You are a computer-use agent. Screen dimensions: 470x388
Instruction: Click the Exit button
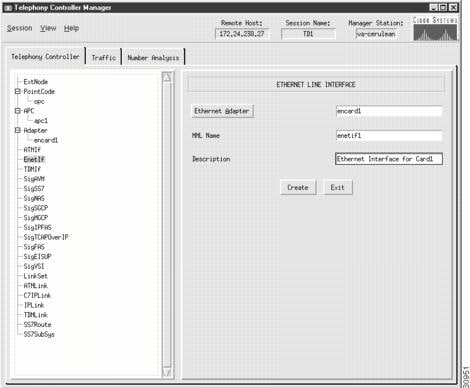click(x=337, y=188)
